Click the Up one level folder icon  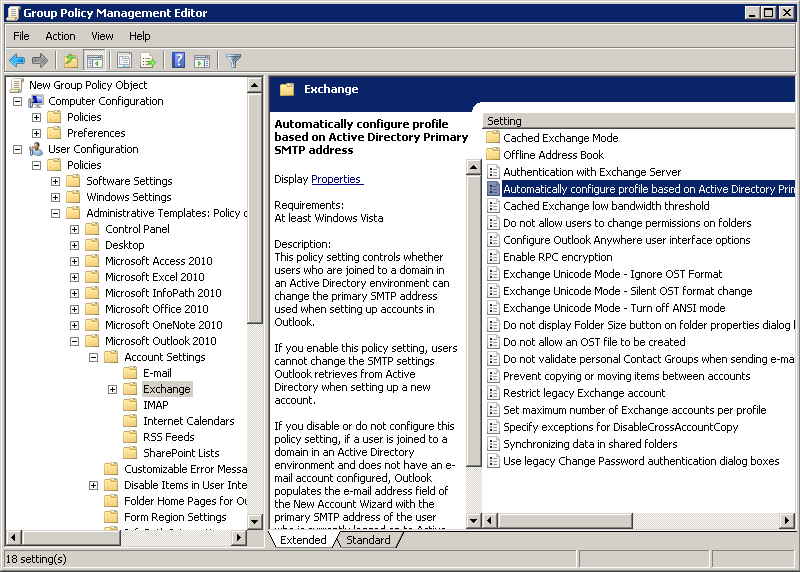(70, 61)
